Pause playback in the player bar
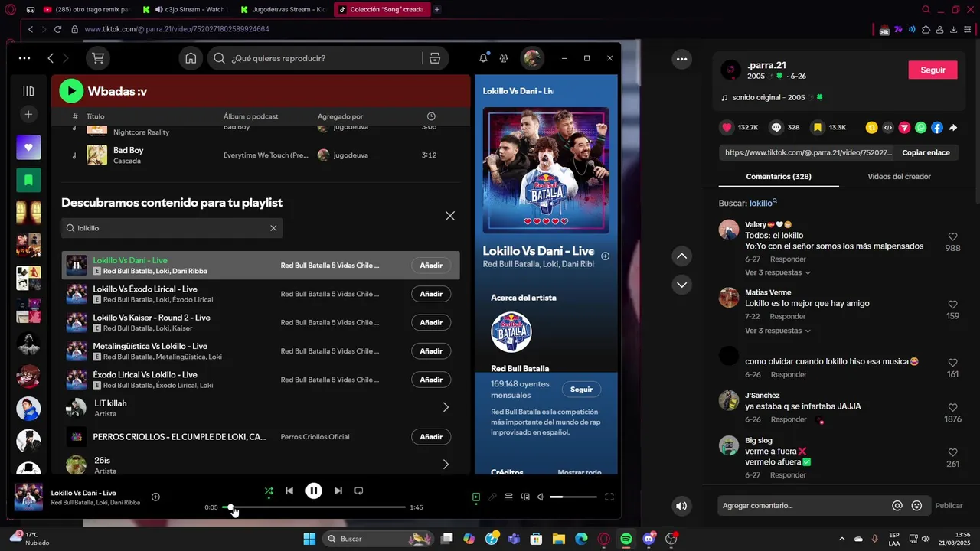This screenshot has height=551, width=980. 314,491
